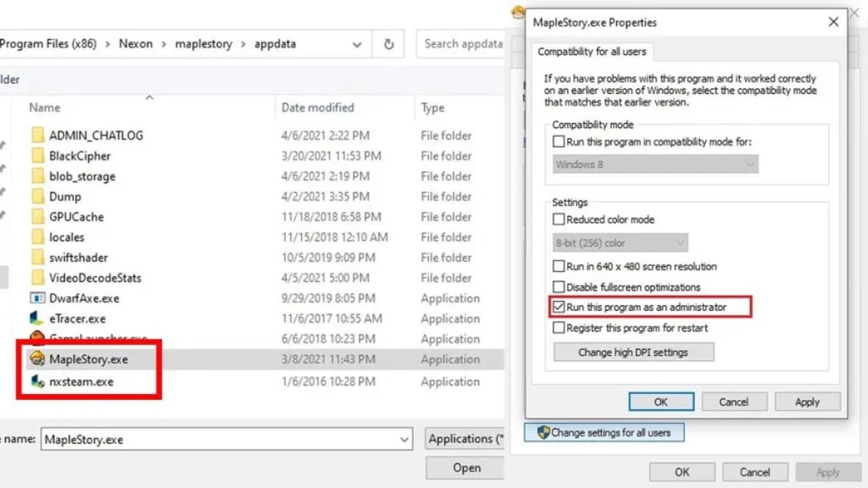The image size is (868, 488).
Task: Select the Compatibility for all users tab
Action: tap(592, 52)
